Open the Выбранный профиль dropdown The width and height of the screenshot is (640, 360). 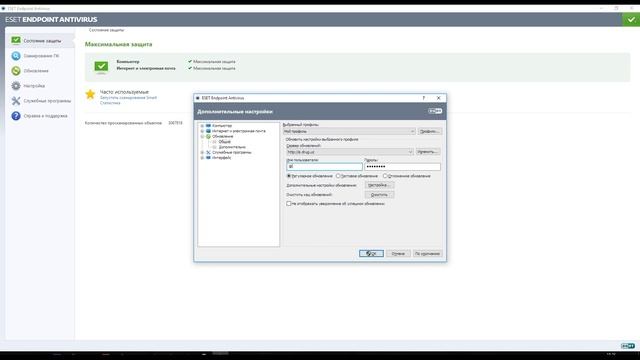pyautogui.click(x=349, y=131)
